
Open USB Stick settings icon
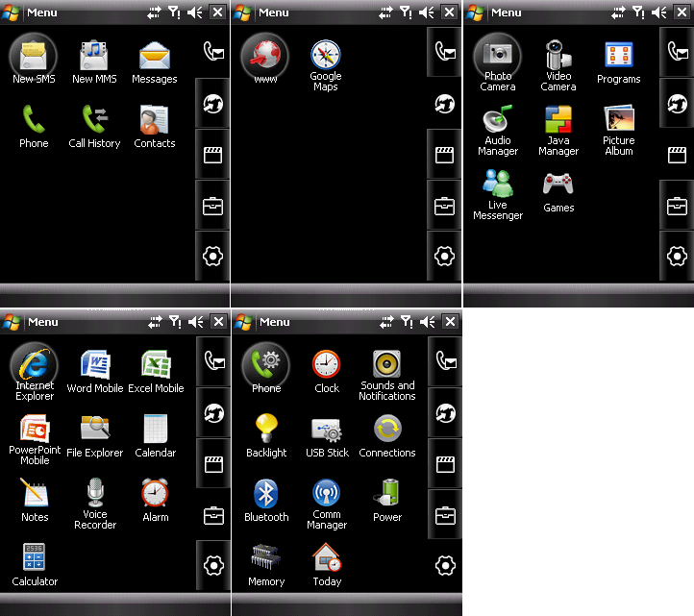click(x=327, y=430)
